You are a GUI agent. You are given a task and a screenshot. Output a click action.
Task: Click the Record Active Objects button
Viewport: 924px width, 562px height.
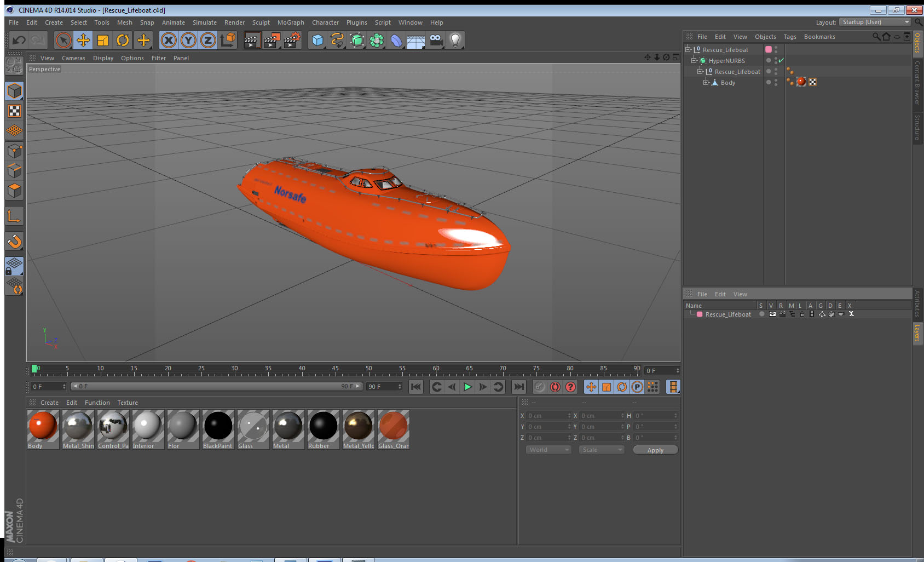point(540,387)
